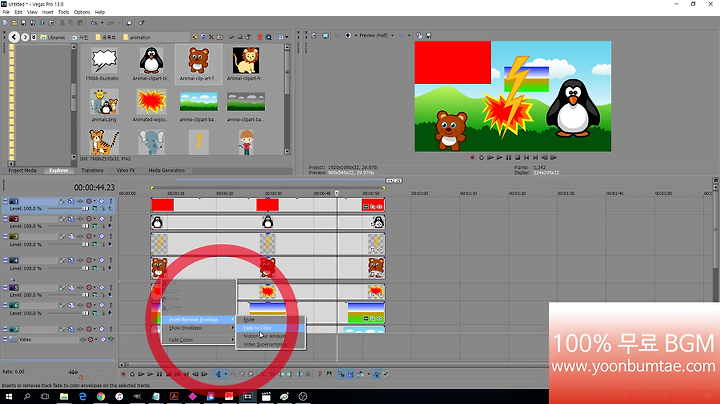This screenshot has height=404, width=720.
Task: Go forward in Explorer navigation
Action: point(25,37)
